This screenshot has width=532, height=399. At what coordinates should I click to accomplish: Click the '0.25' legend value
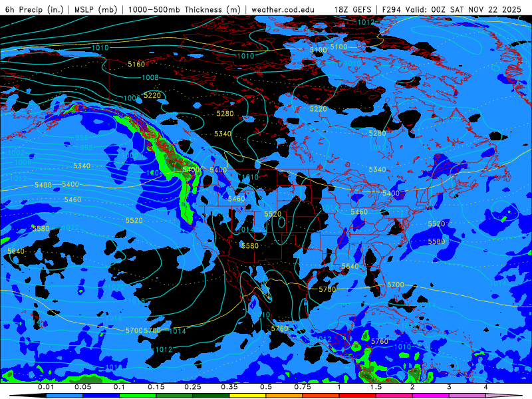[x=193, y=387]
